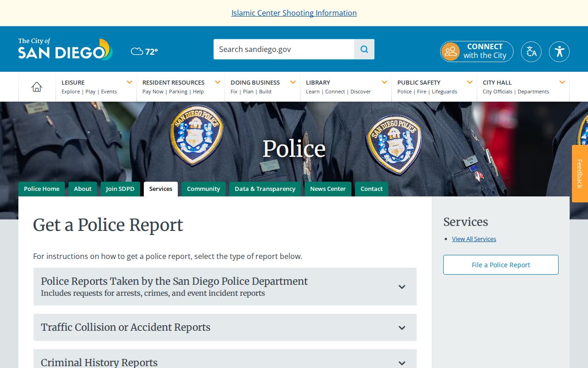Switch to the About tab
The height and width of the screenshot is (368, 588).
pyautogui.click(x=83, y=189)
